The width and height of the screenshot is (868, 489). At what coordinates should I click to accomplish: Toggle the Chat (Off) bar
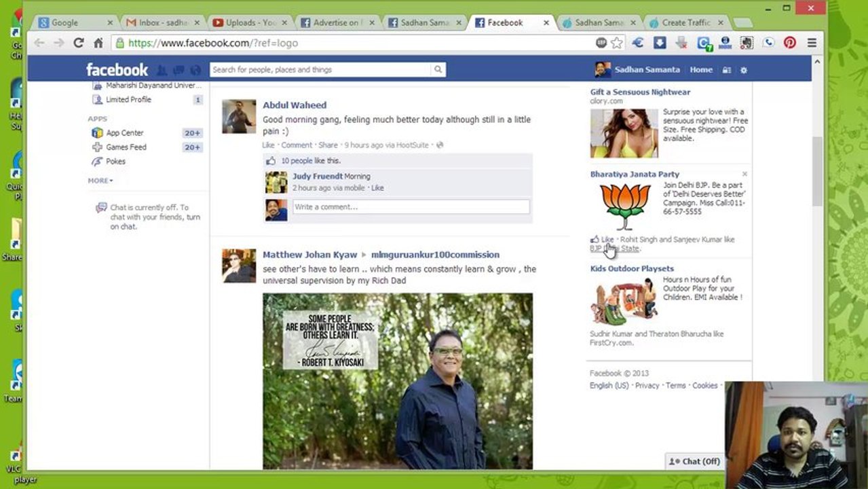(695, 461)
